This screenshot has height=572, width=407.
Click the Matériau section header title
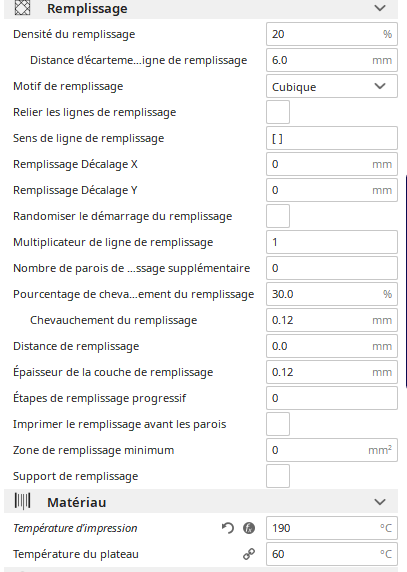point(77,502)
